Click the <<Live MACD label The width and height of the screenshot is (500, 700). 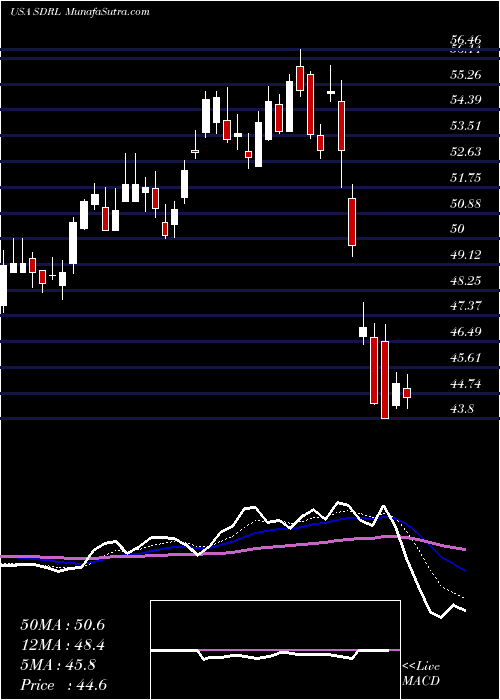(x=421, y=674)
